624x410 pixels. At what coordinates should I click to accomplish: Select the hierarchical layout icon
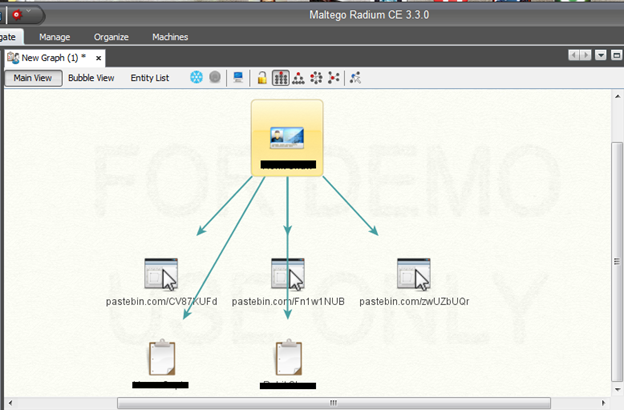pos(298,78)
